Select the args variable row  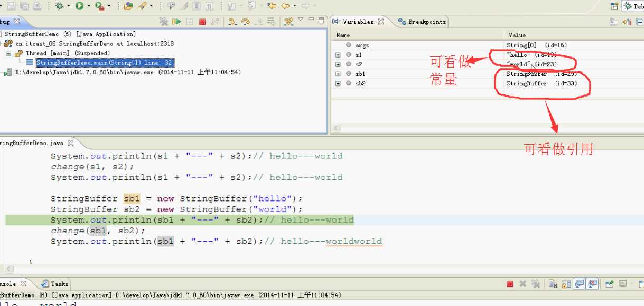tap(487, 45)
